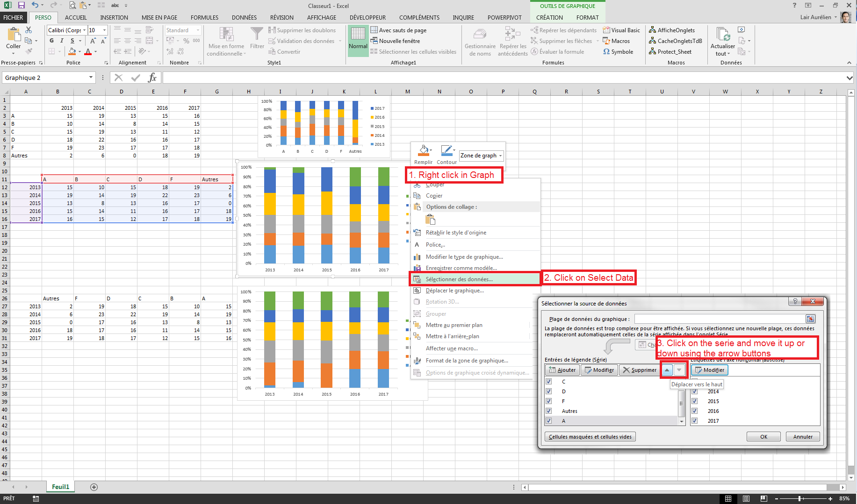Click the Cellules masquées et cellules vides button

590,436
